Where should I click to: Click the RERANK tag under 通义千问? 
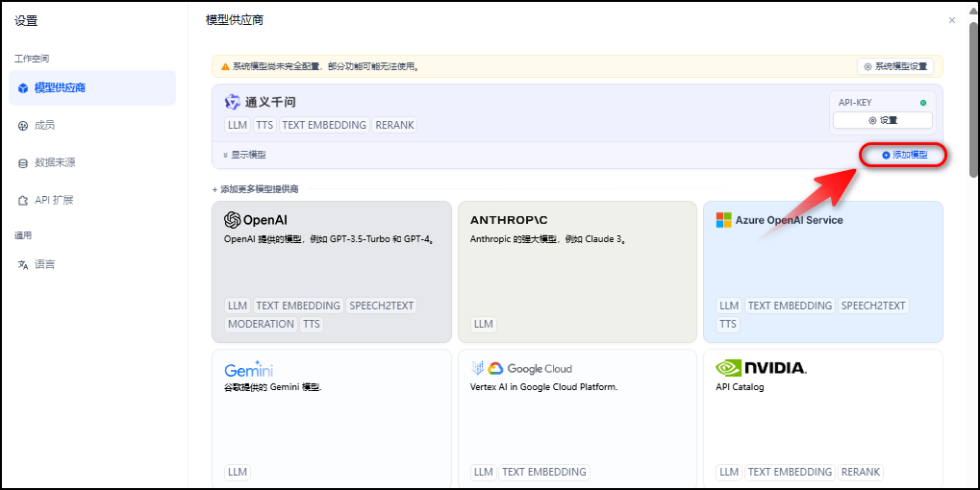click(394, 125)
